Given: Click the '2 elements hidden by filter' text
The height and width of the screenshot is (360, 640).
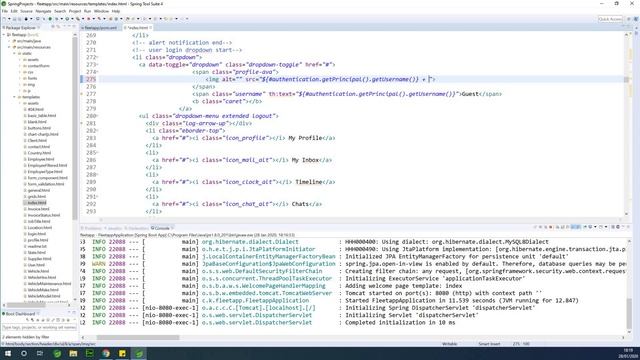Looking at the screenshot, I should coord(26,337).
